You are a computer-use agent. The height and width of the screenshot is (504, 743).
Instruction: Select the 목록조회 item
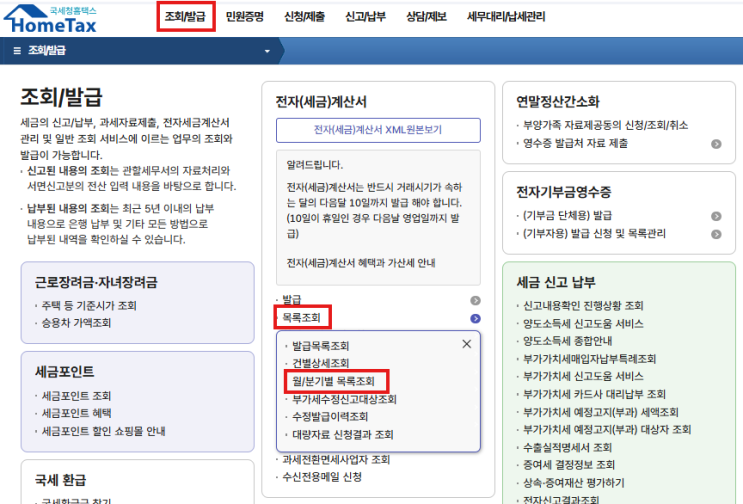click(301, 317)
